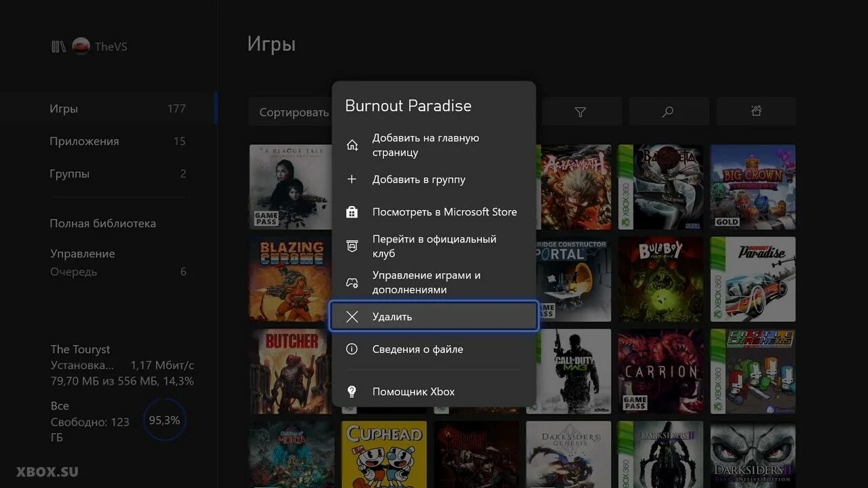Image resolution: width=868 pixels, height=488 pixels.
Task: Open the filter funnel button
Action: (580, 112)
